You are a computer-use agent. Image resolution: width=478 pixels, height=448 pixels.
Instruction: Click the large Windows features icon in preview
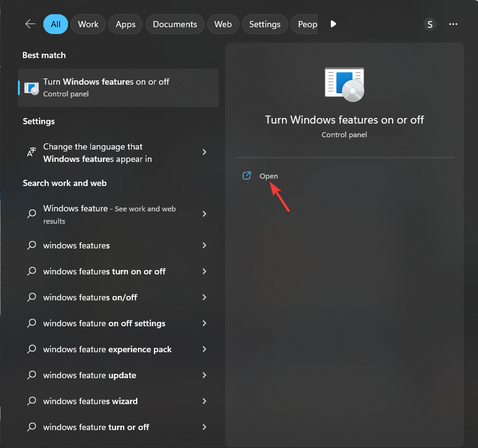click(344, 85)
